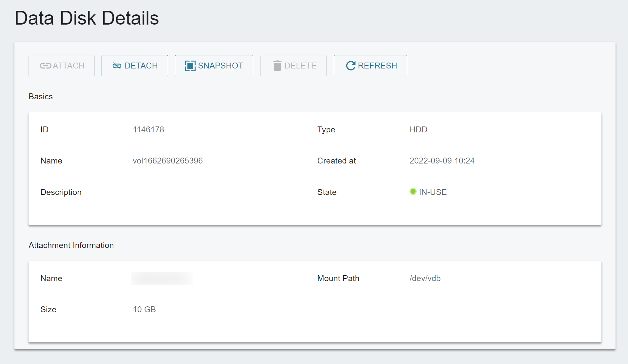This screenshot has height=364, width=628.
Task: Click the Basics section heading
Action: tap(41, 96)
